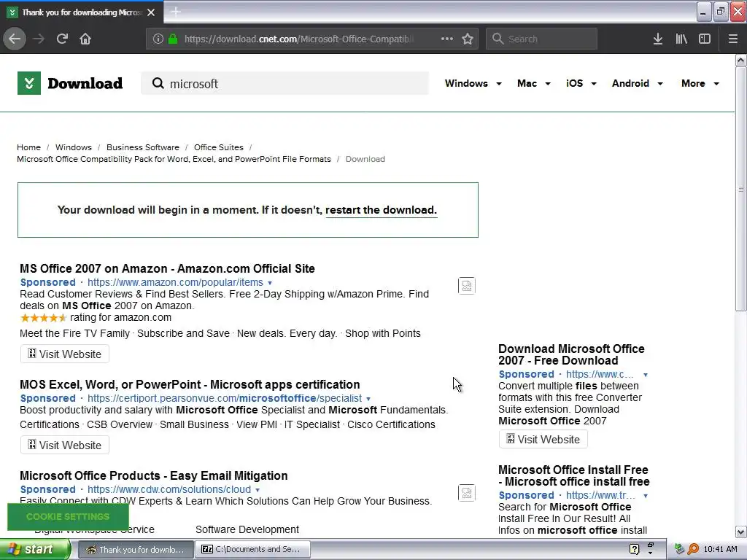The image size is (747, 560).
Task: Open 'MOS Excel, Word, or PowerPoint' ad title
Action: click(190, 384)
